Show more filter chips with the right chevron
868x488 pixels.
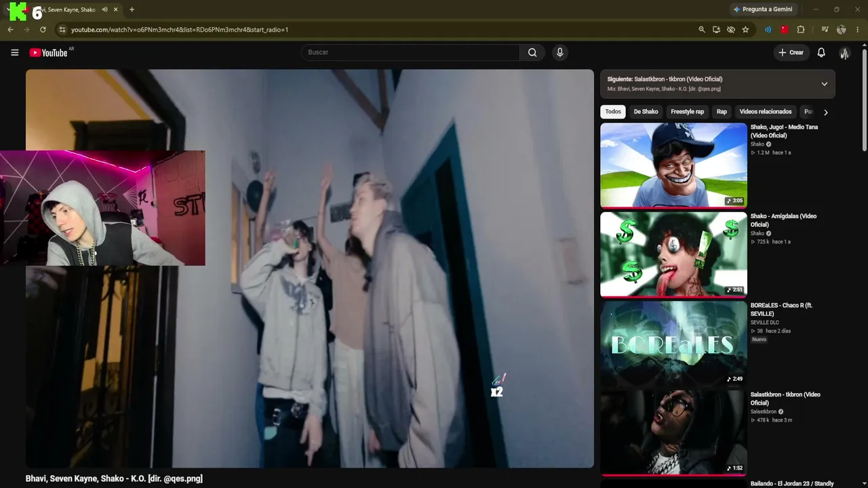point(825,113)
